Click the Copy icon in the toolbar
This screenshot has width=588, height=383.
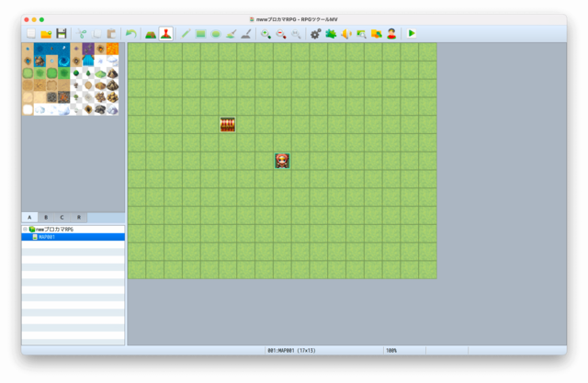[96, 34]
